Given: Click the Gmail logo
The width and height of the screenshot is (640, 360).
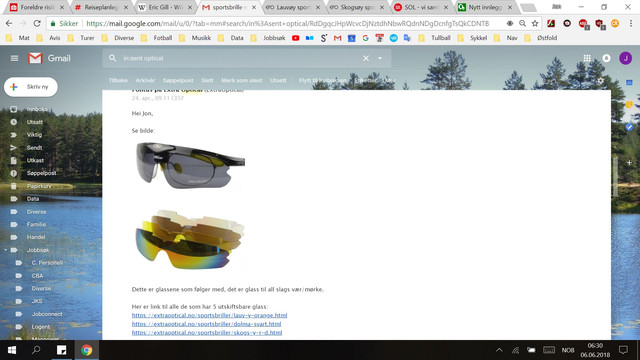Looking at the screenshot, I should [x=49, y=58].
